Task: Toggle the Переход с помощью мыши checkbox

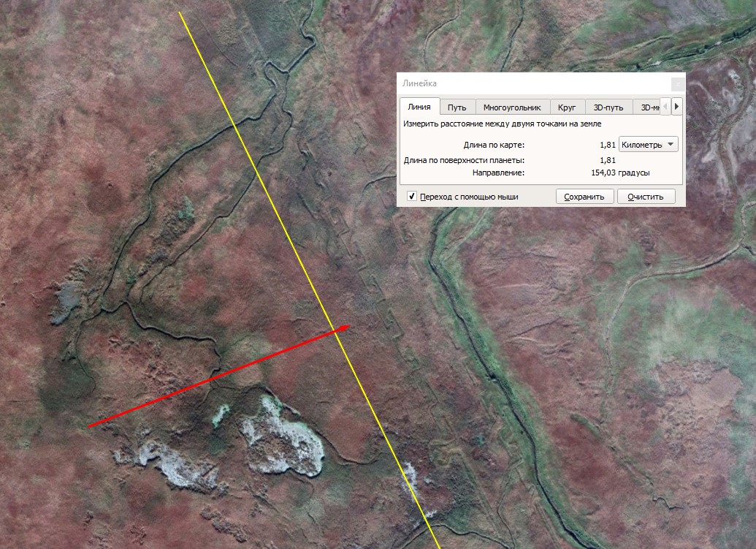Action: [412, 197]
